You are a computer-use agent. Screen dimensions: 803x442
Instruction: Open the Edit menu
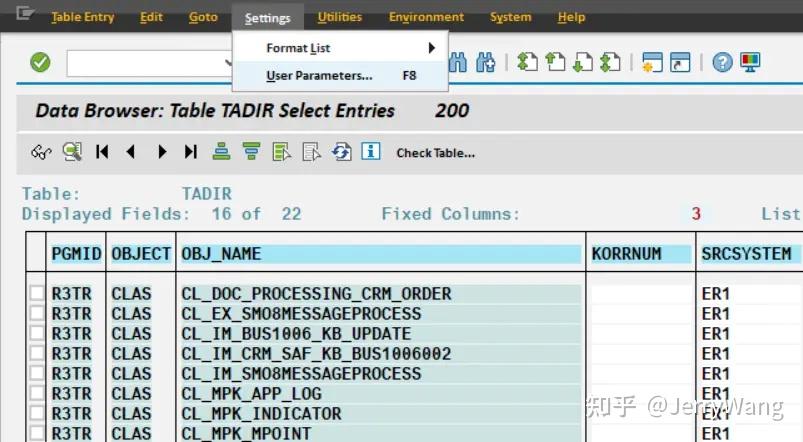coord(151,17)
